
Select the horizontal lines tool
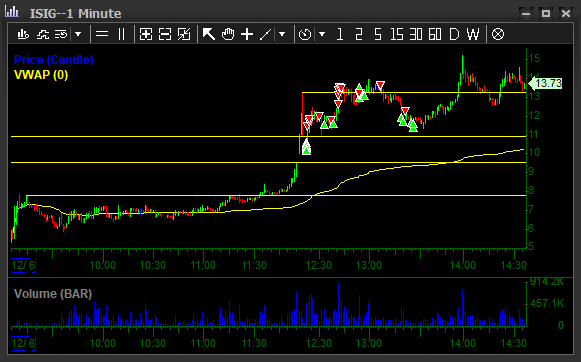(x=102, y=34)
